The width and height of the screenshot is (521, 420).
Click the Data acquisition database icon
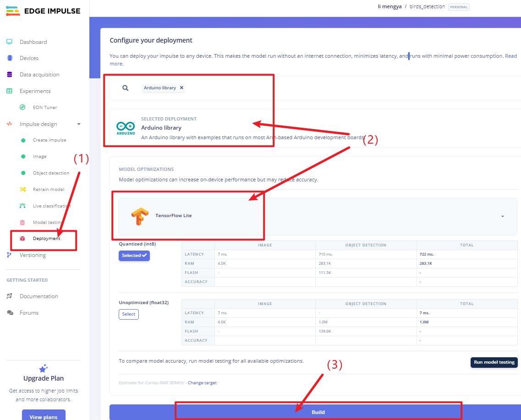click(10, 74)
